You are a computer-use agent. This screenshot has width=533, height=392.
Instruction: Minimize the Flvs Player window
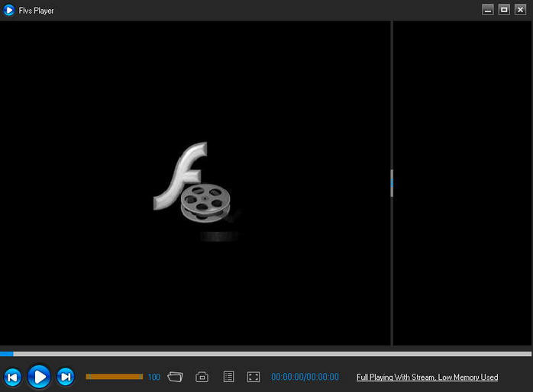[488, 10]
